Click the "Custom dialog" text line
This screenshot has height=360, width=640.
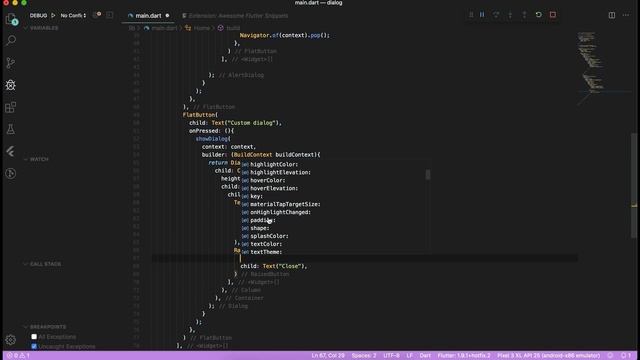click(236, 123)
